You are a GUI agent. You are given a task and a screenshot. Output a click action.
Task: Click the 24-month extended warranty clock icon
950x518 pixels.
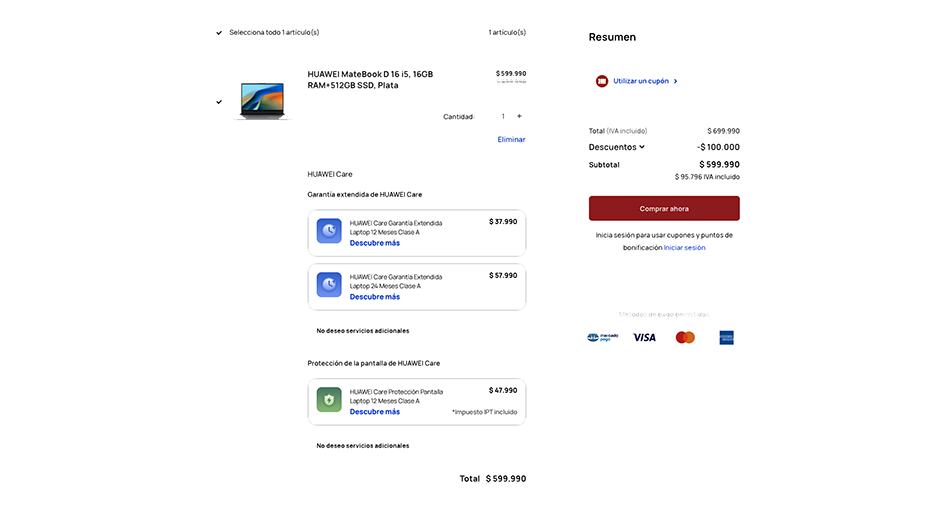(329, 285)
